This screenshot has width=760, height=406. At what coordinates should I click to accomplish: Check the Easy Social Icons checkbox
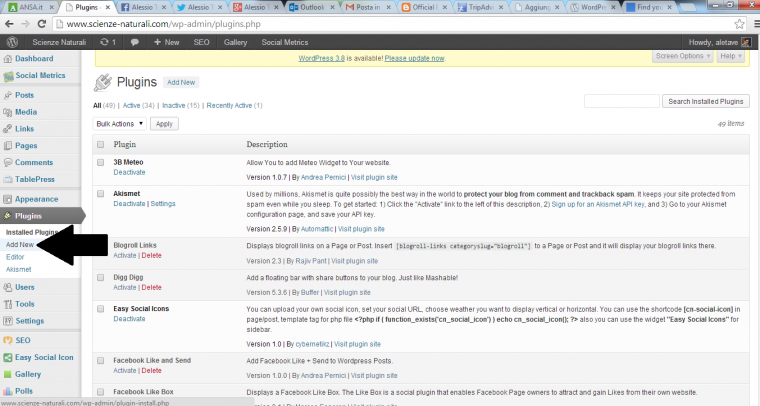(100, 309)
